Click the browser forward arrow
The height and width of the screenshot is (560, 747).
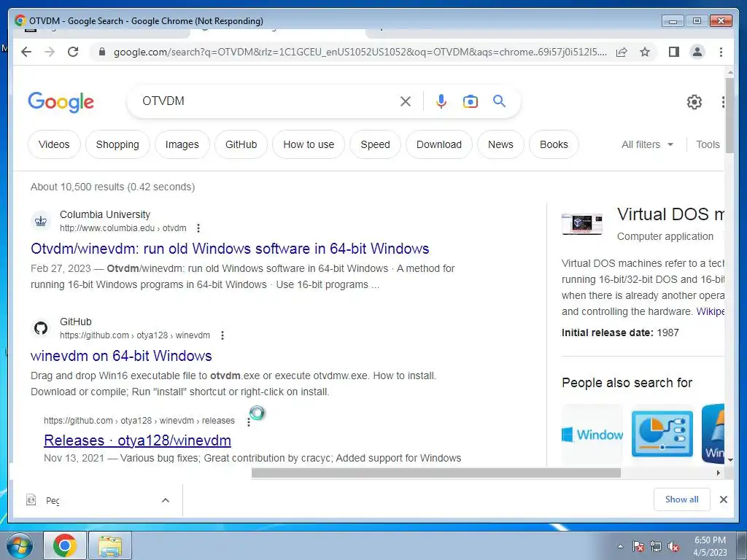point(50,52)
